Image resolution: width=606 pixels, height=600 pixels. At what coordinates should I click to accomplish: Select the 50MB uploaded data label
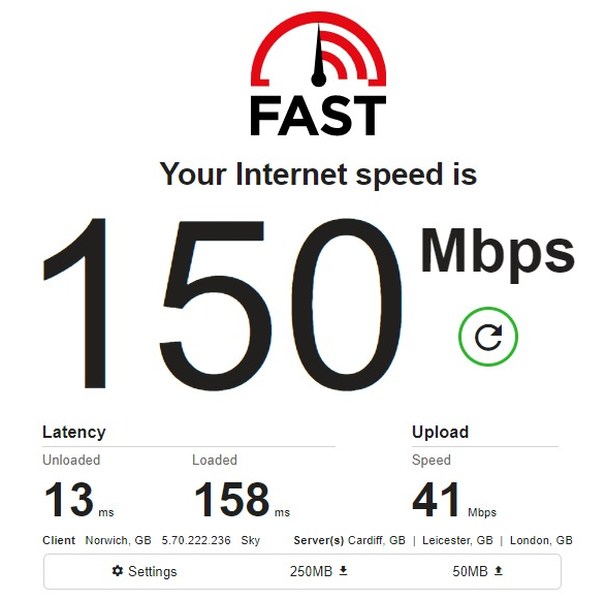pyautogui.click(x=470, y=571)
